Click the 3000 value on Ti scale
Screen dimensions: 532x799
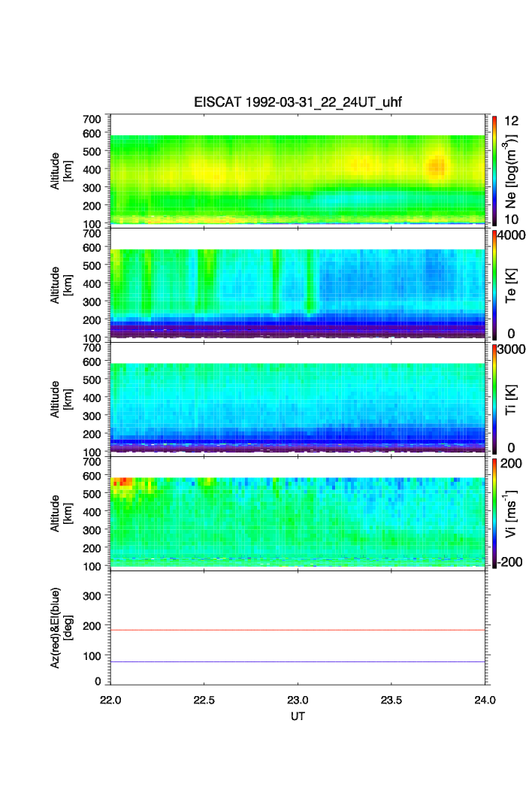click(x=512, y=349)
